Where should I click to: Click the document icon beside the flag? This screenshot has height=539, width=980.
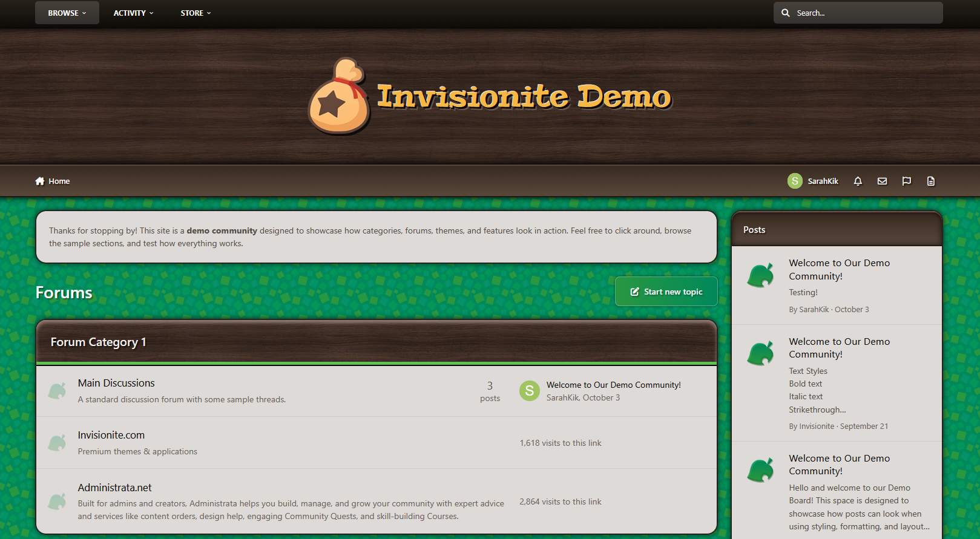pyautogui.click(x=930, y=181)
